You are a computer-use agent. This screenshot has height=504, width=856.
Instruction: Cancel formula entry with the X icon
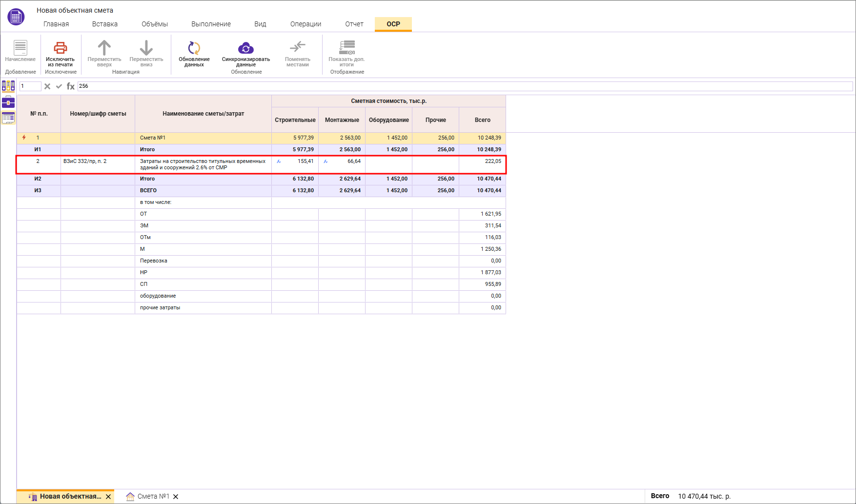pos(47,86)
